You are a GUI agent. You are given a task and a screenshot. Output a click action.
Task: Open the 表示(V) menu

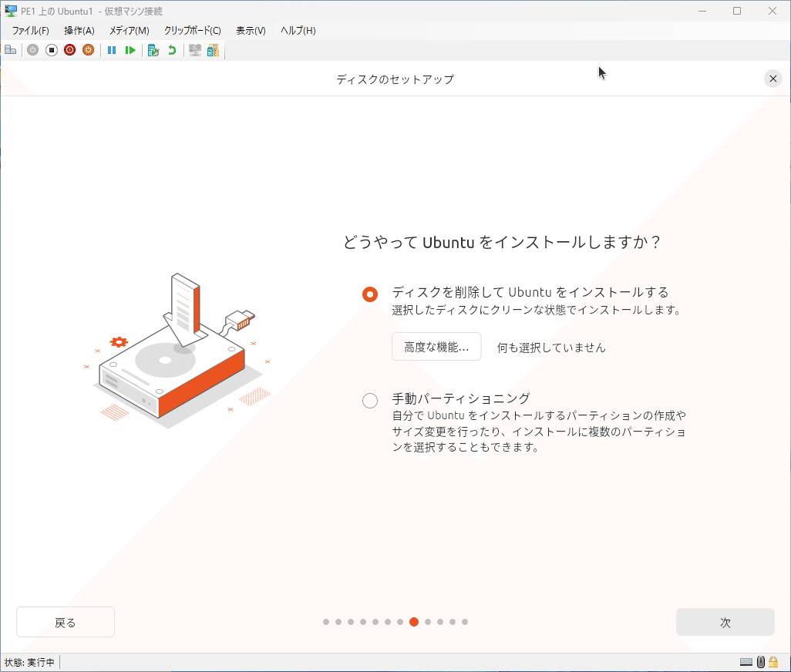[251, 31]
